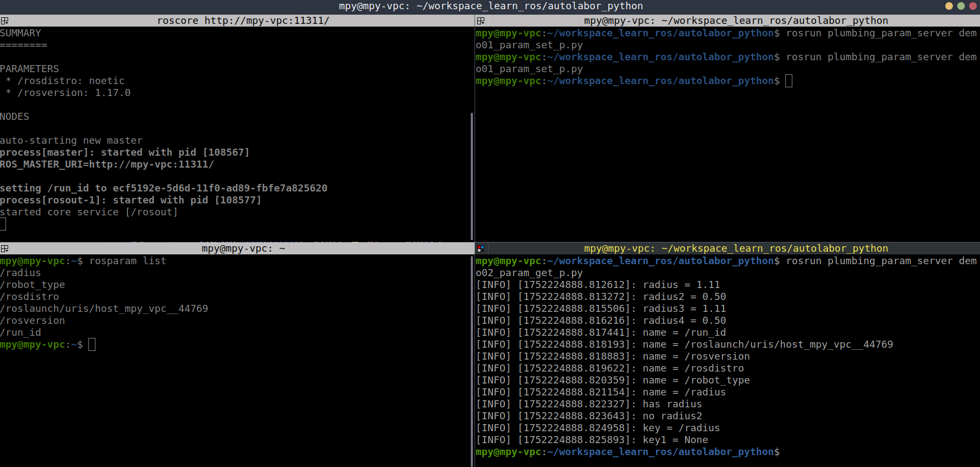Viewport: 980px width, 467px height.
Task: Click the /robot_type entry in rosparam list output
Action: 33,285
